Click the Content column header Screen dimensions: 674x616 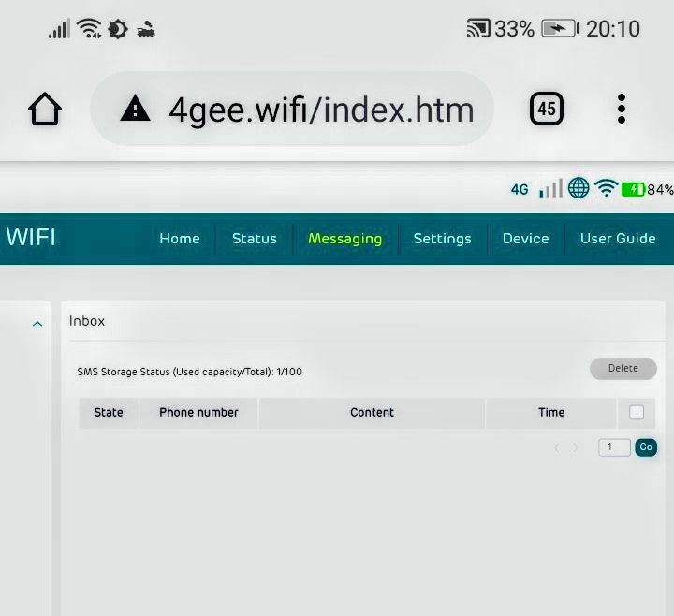click(x=372, y=413)
